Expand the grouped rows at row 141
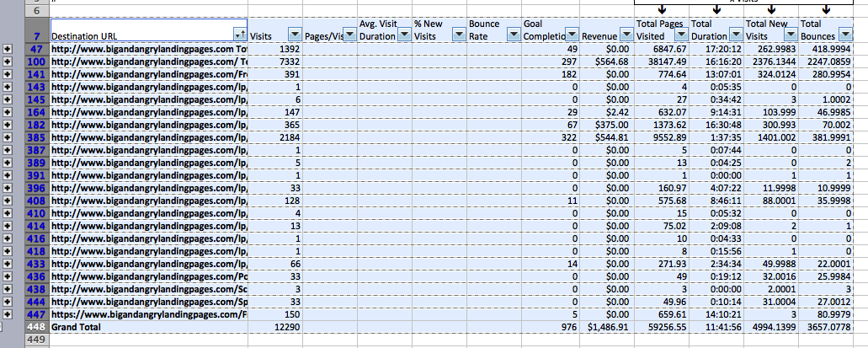Viewport: 868px width, 348px height. [x=8, y=75]
